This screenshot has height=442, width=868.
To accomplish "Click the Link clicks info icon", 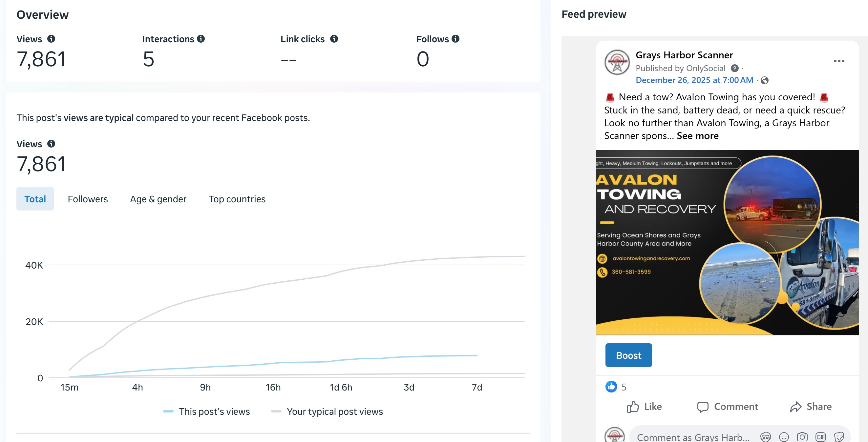I will point(334,39).
